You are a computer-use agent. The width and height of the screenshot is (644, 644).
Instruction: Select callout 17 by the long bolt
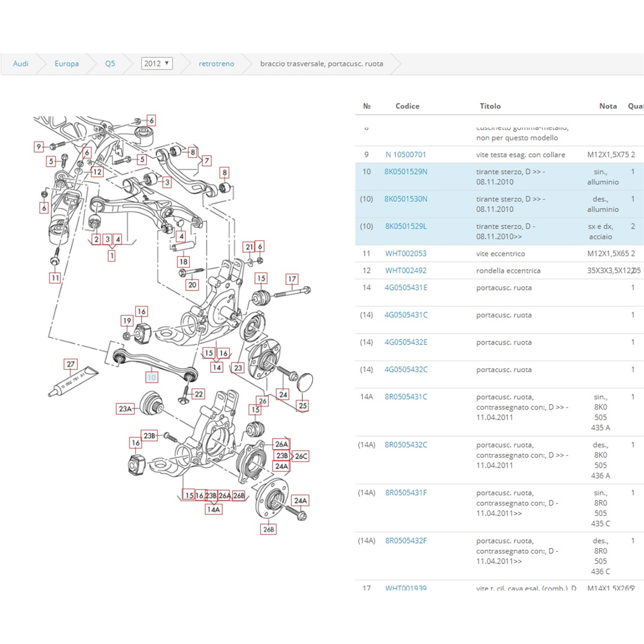coord(292,279)
